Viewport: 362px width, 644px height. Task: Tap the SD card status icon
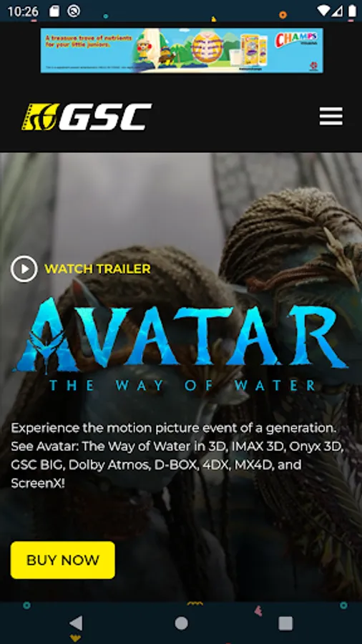click(54, 11)
